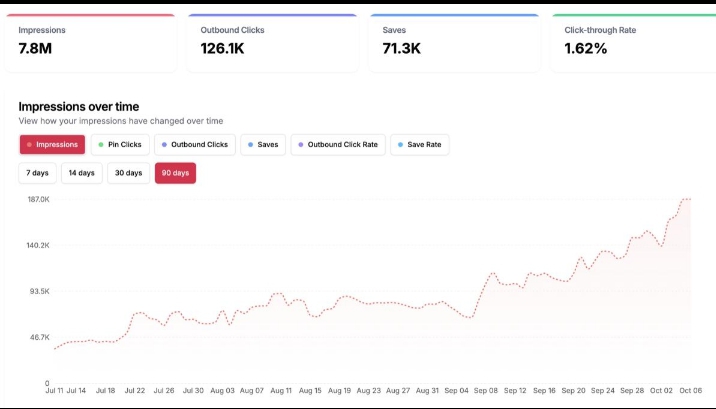
Task: Click the Aug 11 x-axis label
Action: click(x=281, y=391)
